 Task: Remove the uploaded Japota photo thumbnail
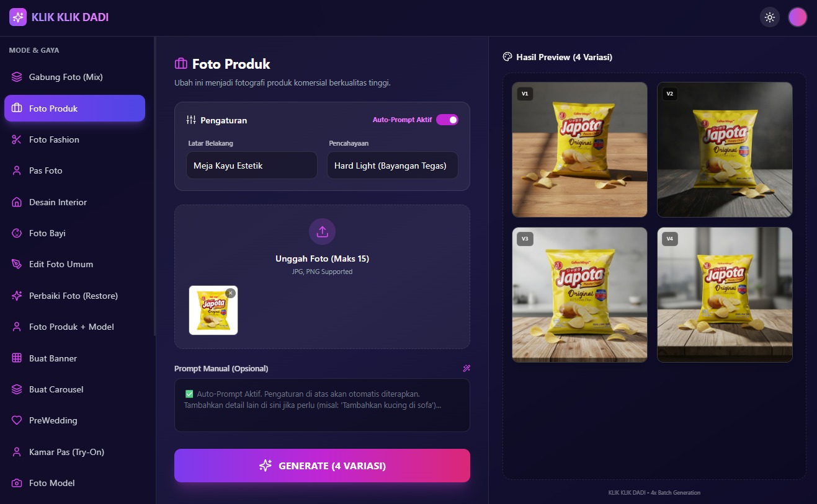[x=230, y=293]
